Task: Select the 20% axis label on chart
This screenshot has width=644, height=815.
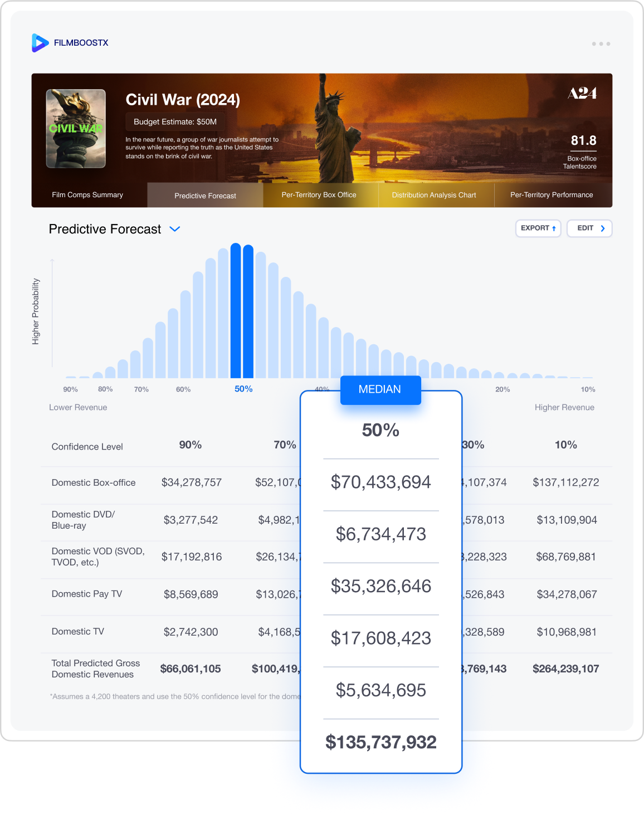Action: click(502, 389)
